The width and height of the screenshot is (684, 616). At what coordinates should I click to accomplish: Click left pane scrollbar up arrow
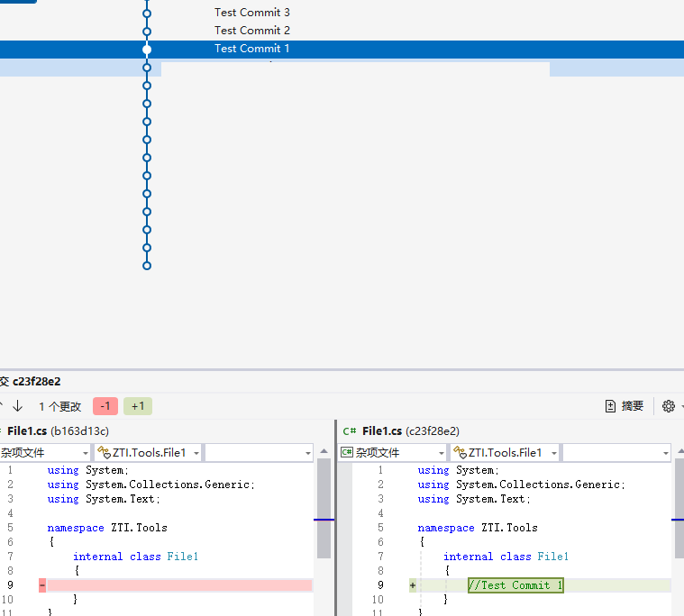[x=324, y=451]
